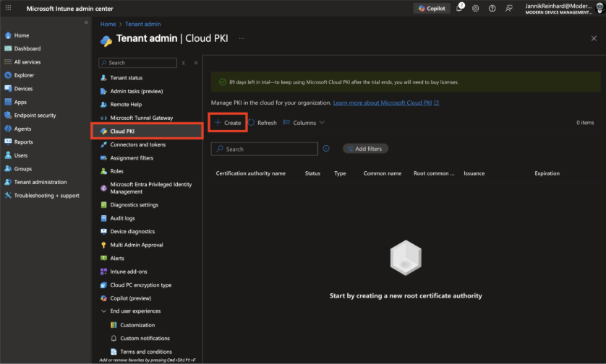Close the Cloud PKI blade

coord(594,38)
